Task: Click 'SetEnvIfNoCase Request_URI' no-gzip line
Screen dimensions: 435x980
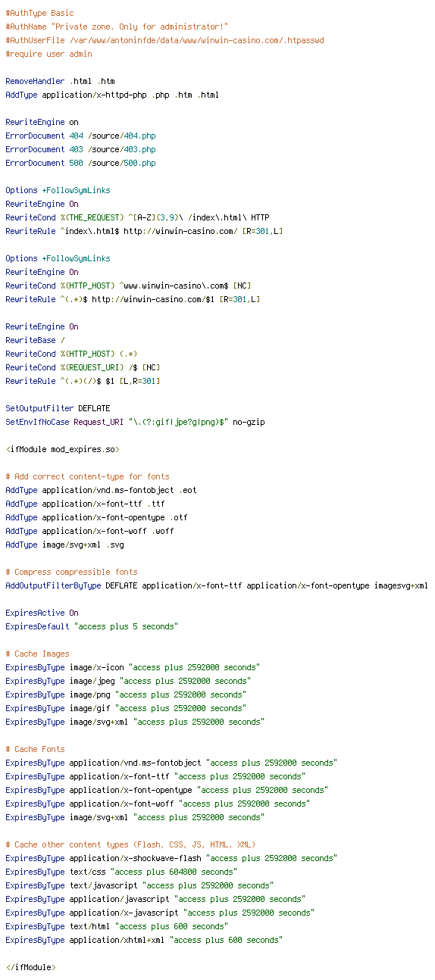Action: (x=135, y=422)
